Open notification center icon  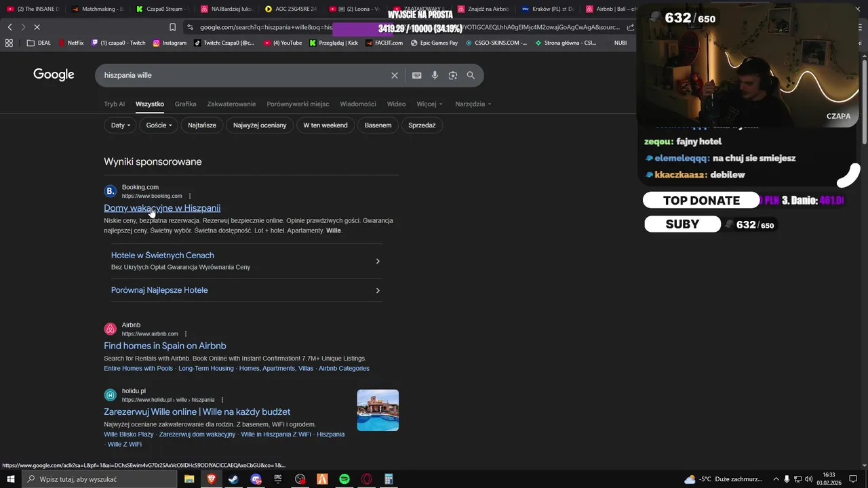click(853, 479)
